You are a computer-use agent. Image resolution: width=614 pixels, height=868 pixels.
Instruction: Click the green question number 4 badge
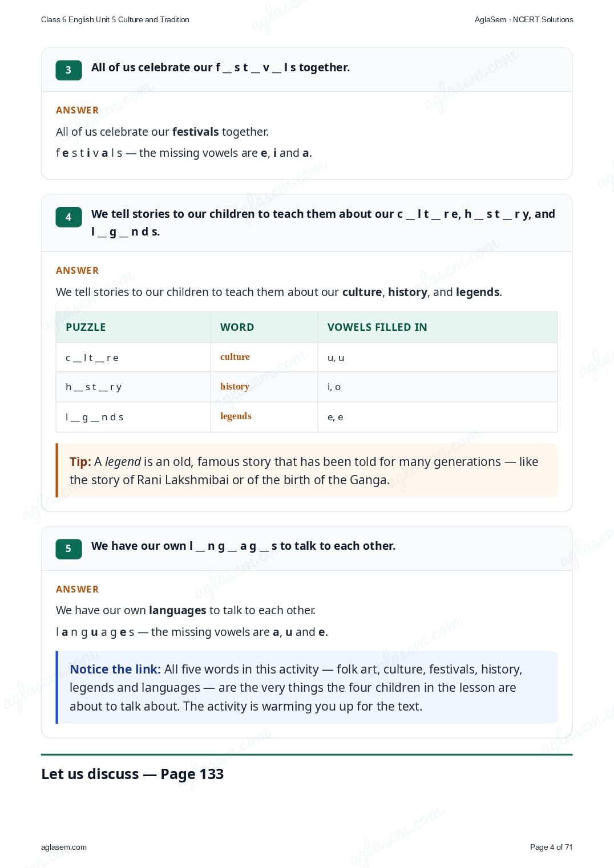[x=68, y=217]
